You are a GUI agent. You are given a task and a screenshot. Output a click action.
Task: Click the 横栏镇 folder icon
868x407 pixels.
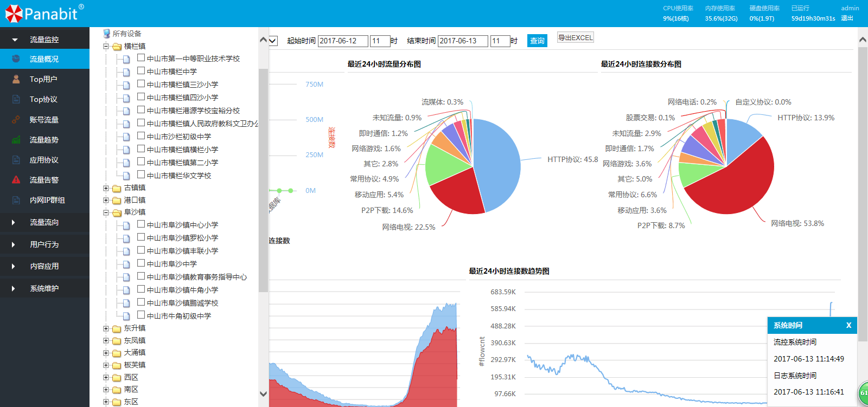click(x=117, y=47)
